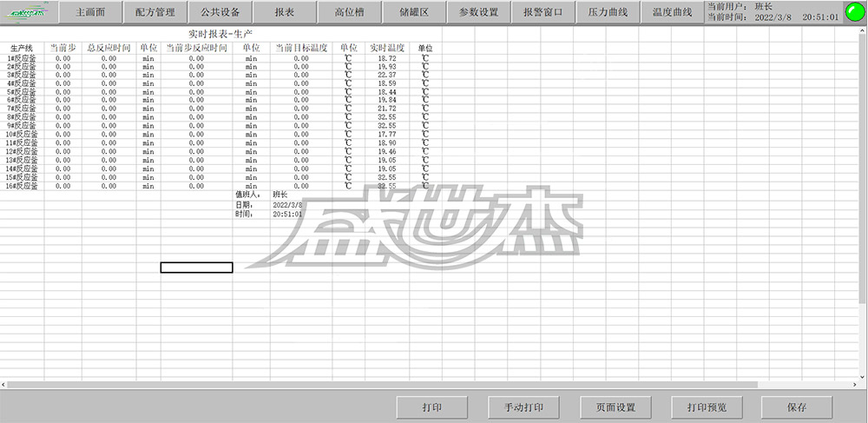Click the green status indicator light
Screen dimensions: 868x423
click(855, 13)
